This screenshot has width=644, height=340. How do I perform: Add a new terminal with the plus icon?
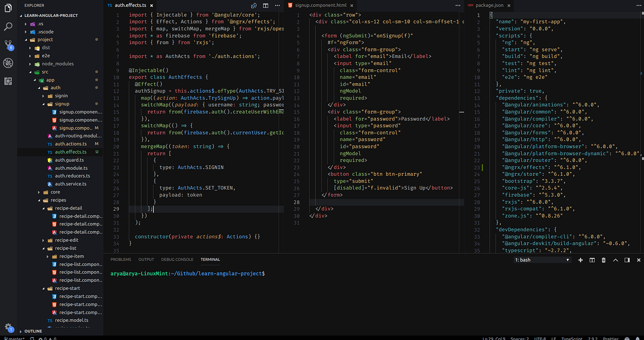click(581, 260)
